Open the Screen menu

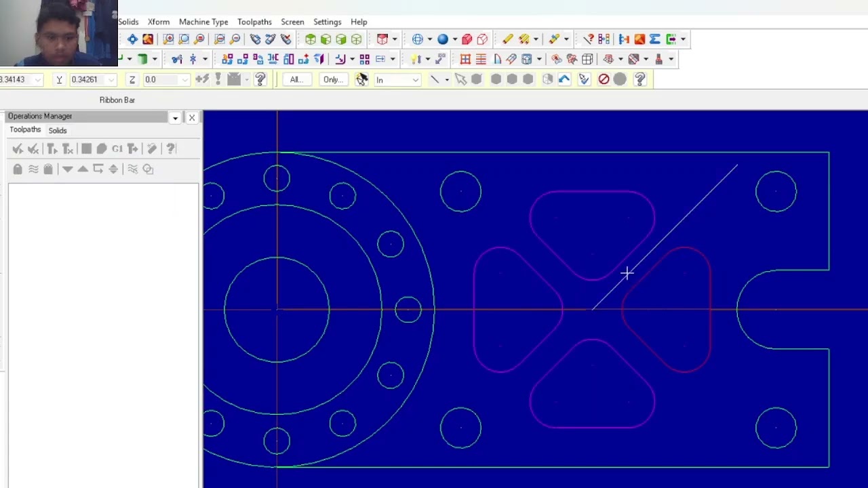pos(292,22)
